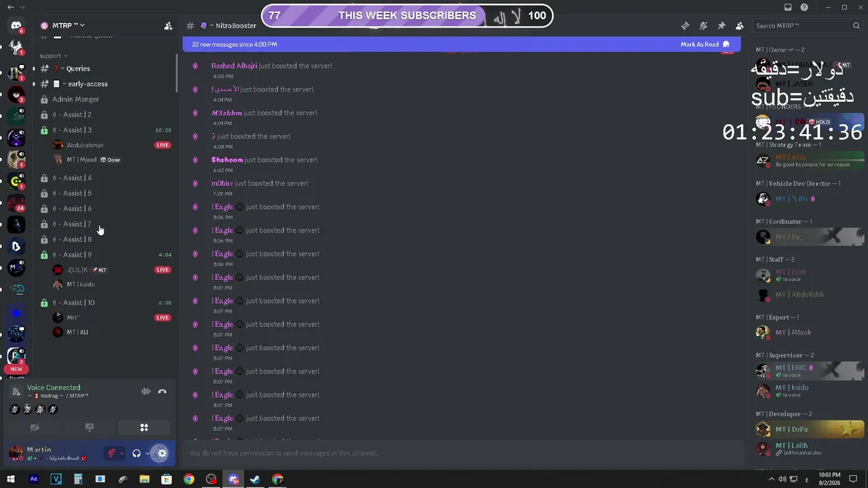The height and width of the screenshot is (488, 868).
Task: Select MT | Mjeed in voice channel
Action: (111, 160)
